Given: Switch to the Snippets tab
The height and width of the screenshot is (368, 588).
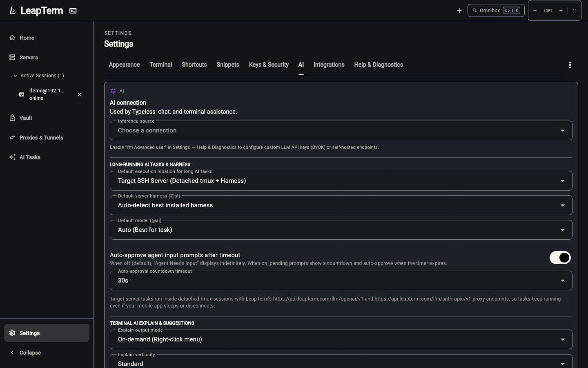Looking at the screenshot, I should tap(228, 65).
